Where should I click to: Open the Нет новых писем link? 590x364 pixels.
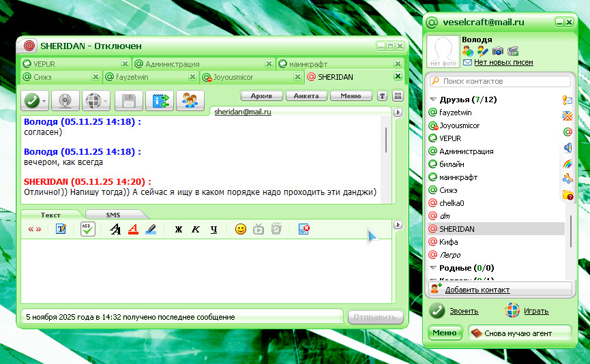503,63
